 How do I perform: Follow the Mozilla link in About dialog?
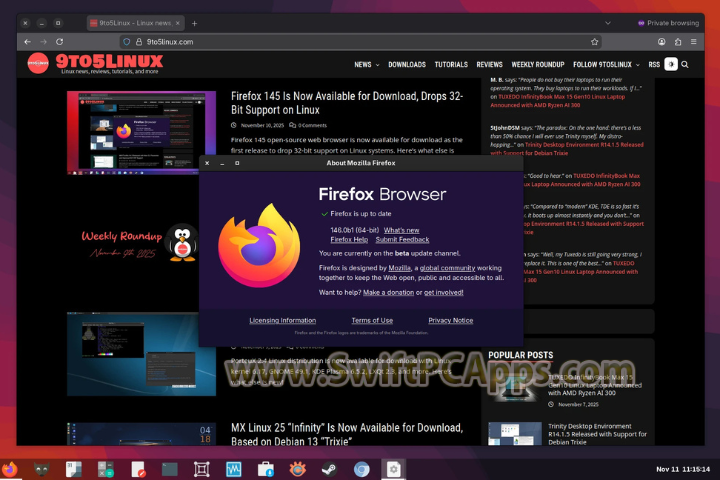coord(399,268)
